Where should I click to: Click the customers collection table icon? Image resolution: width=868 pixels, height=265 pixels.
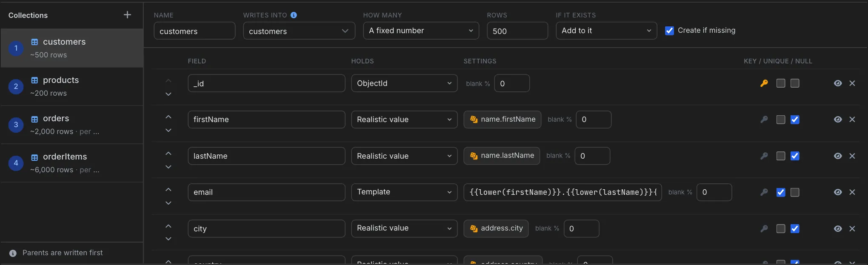(x=34, y=42)
